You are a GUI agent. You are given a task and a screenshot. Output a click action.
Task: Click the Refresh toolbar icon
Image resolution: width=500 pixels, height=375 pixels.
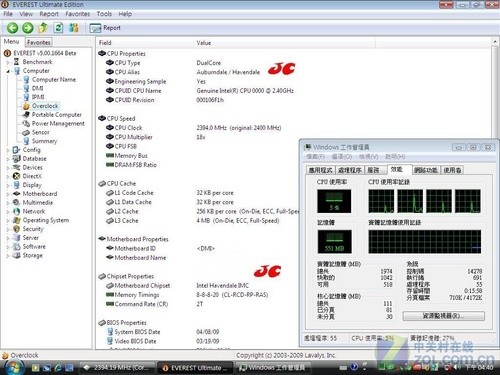click(x=58, y=28)
